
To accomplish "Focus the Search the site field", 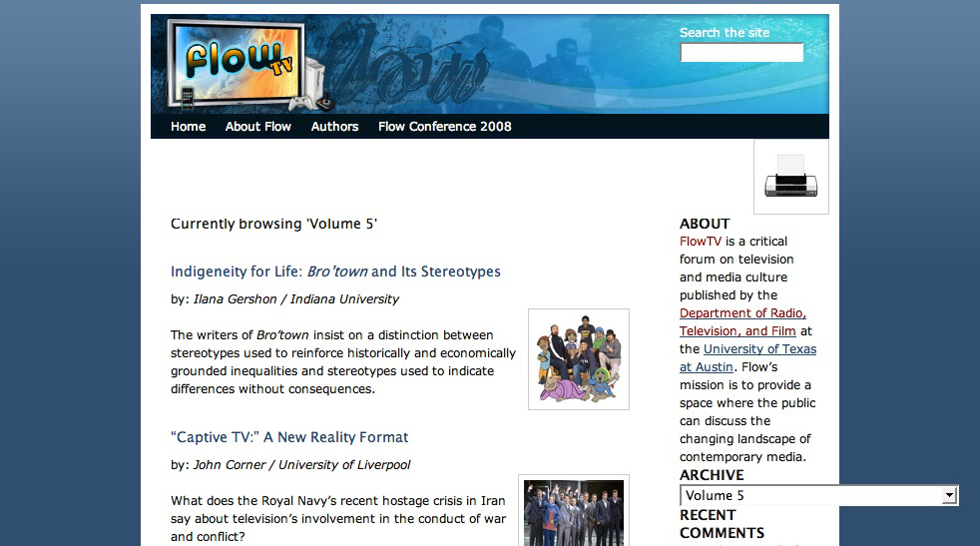I will [x=741, y=53].
